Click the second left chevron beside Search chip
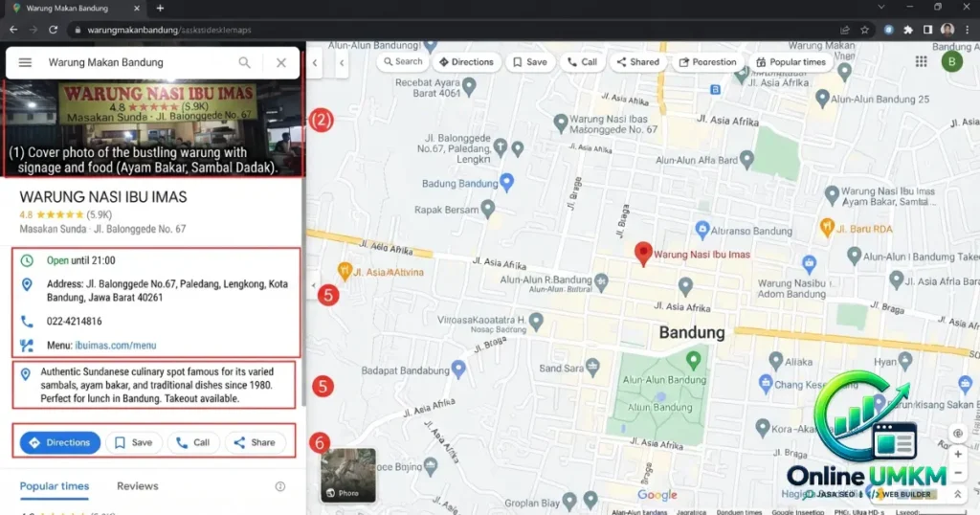This screenshot has height=515, width=980. tap(342, 62)
